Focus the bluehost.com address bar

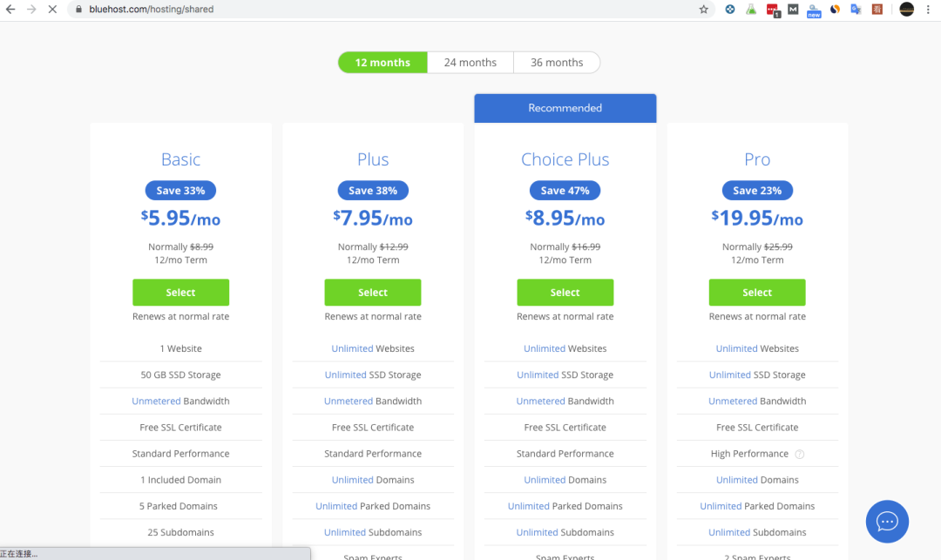point(390,9)
